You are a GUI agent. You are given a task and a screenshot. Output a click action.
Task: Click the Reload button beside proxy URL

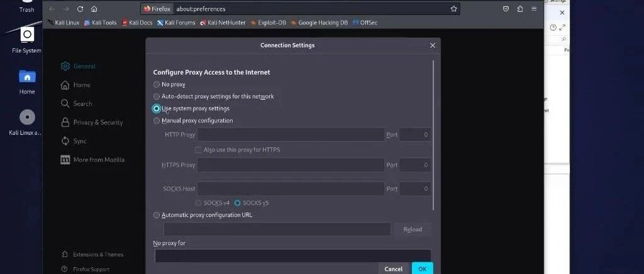[x=413, y=229]
